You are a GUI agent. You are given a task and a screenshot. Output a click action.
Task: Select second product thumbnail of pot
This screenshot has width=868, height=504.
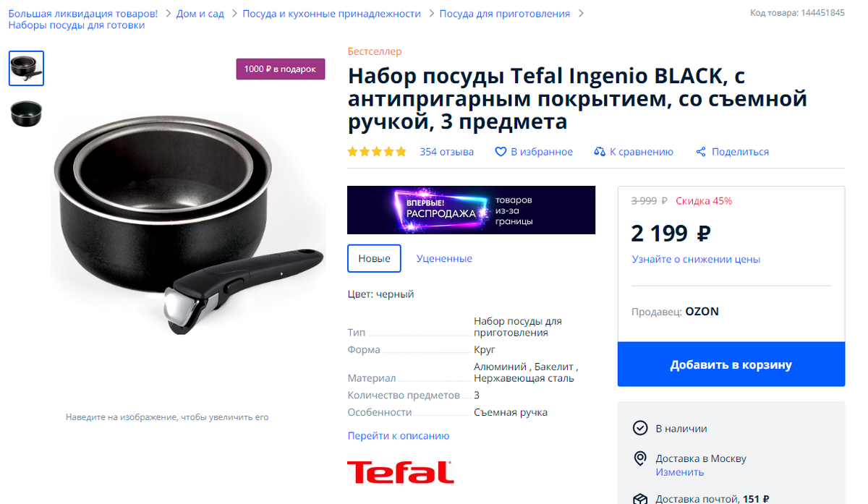[26, 114]
